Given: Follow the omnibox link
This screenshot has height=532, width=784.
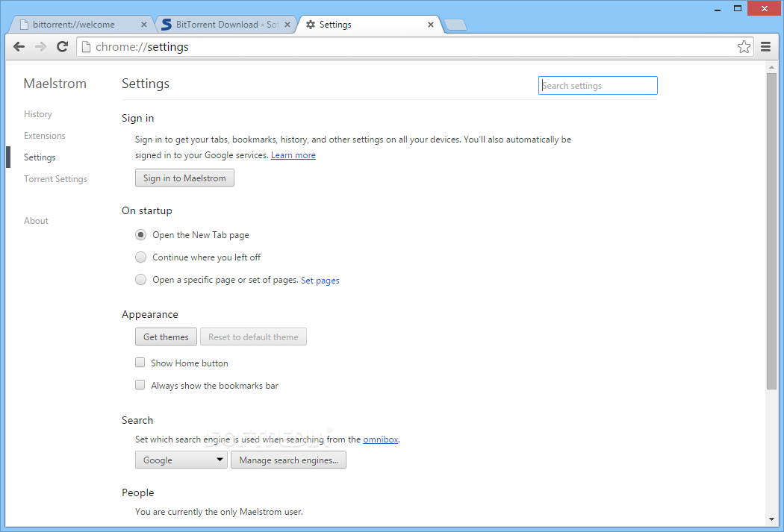Looking at the screenshot, I should click(381, 439).
